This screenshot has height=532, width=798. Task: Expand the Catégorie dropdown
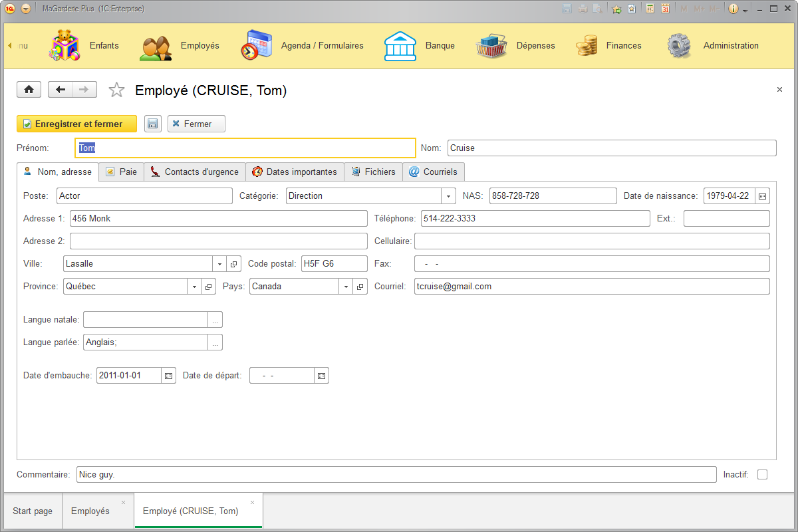(x=448, y=196)
